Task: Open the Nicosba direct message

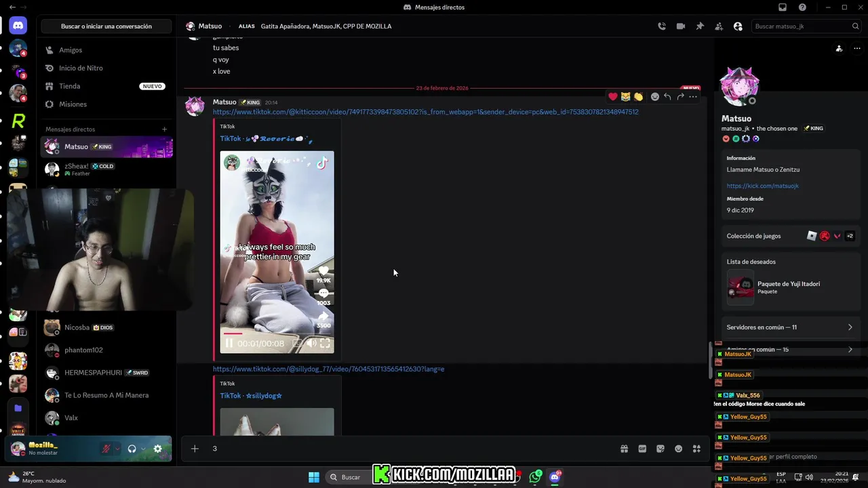Action: coord(106,327)
